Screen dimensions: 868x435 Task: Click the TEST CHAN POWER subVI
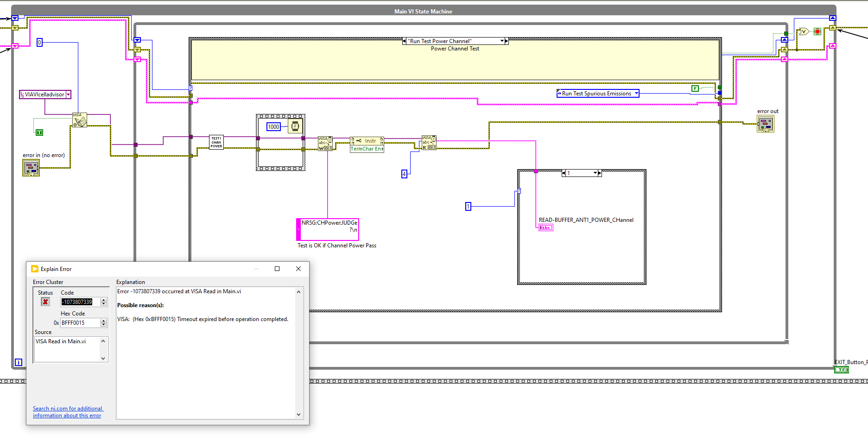tap(216, 142)
